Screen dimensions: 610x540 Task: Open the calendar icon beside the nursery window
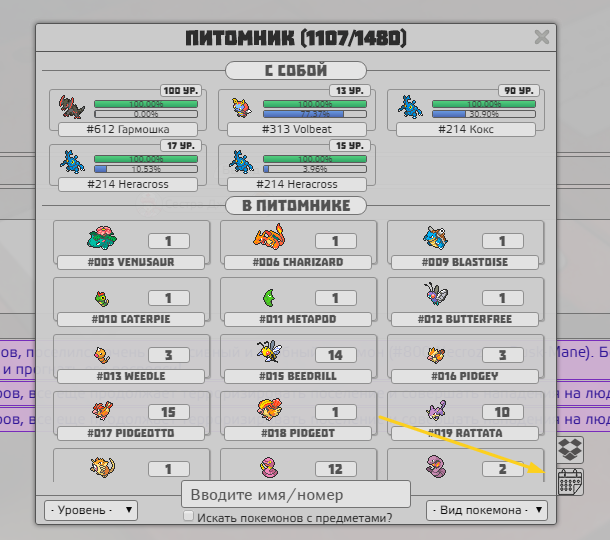[x=570, y=482]
